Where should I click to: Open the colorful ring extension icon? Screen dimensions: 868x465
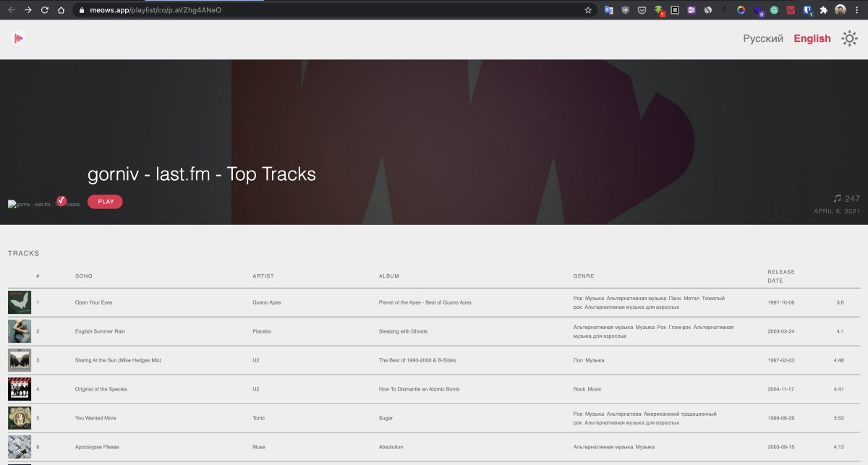coord(741,10)
